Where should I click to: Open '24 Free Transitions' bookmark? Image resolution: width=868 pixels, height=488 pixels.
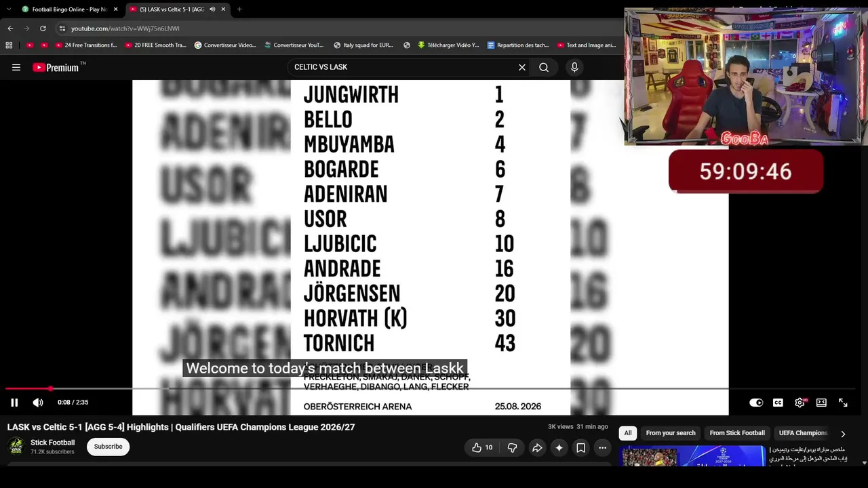coord(86,45)
